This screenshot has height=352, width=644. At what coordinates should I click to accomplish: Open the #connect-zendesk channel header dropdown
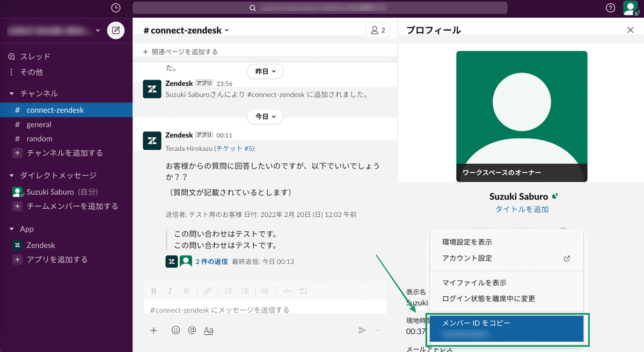tap(186, 31)
